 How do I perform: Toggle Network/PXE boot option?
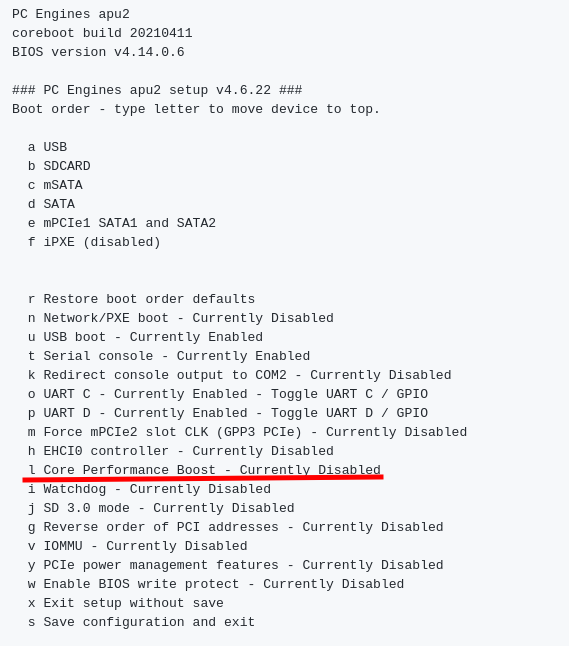[x=180, y=318]
